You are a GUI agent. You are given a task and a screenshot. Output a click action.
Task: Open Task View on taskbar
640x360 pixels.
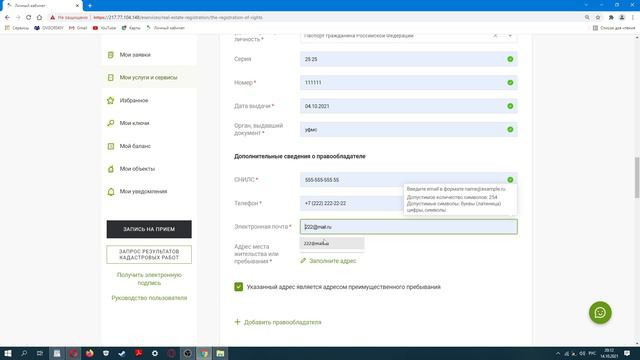40,353
